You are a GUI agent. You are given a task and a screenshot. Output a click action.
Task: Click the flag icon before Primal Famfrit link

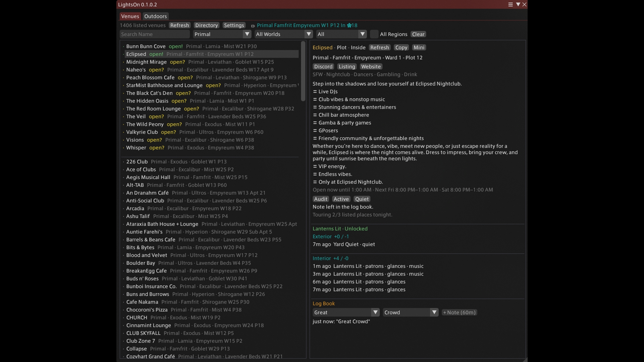coord(253,26)
